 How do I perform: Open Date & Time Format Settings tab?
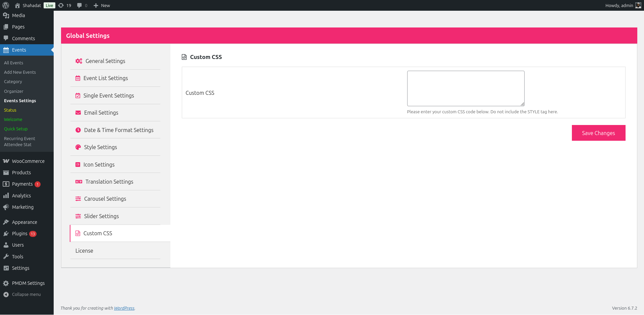[115, 130]
